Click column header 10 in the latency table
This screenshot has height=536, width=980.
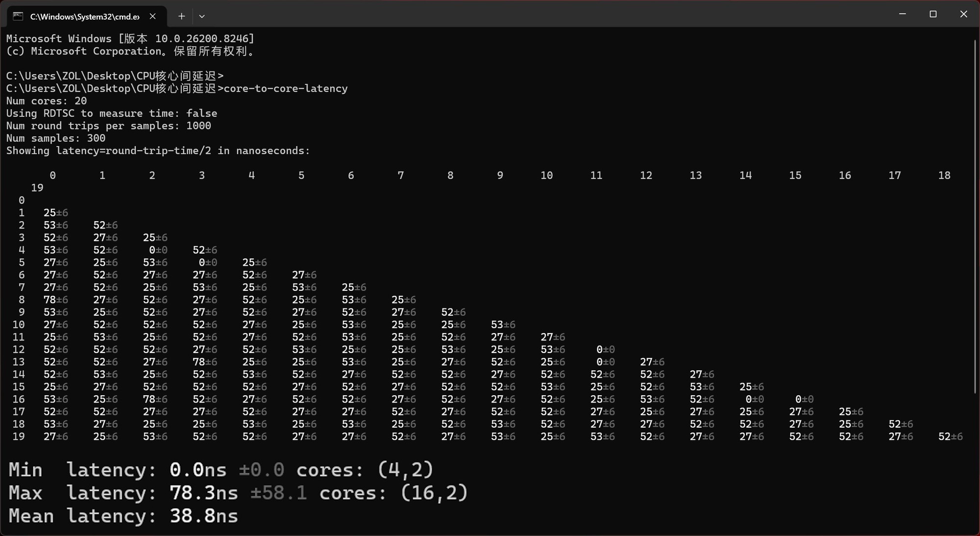point(546,176)
